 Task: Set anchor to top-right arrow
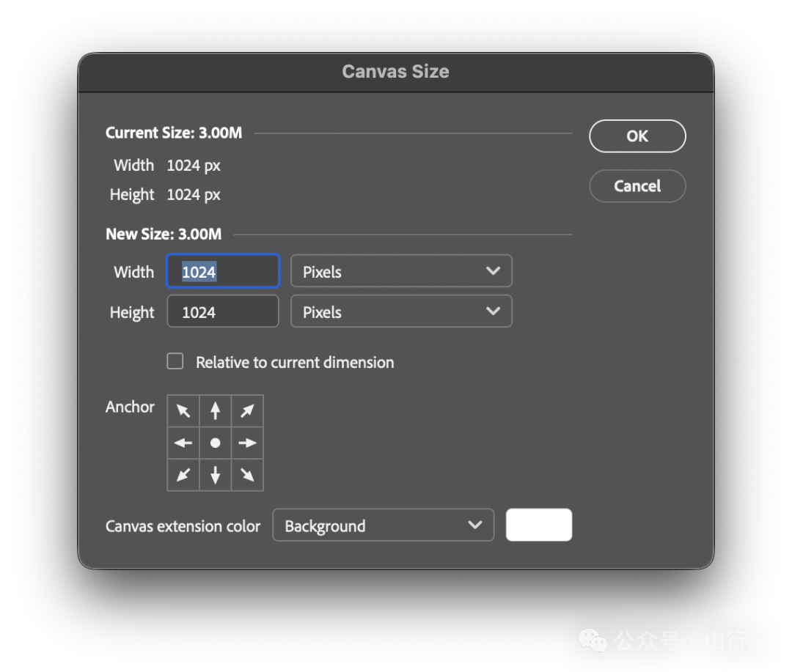pos(248,411)
